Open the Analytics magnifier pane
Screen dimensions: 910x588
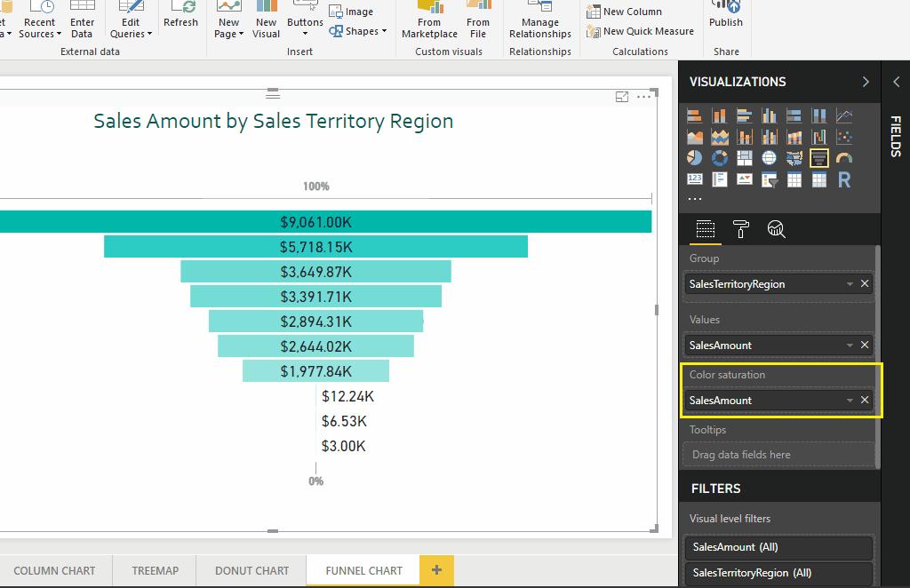coord(777,230)
